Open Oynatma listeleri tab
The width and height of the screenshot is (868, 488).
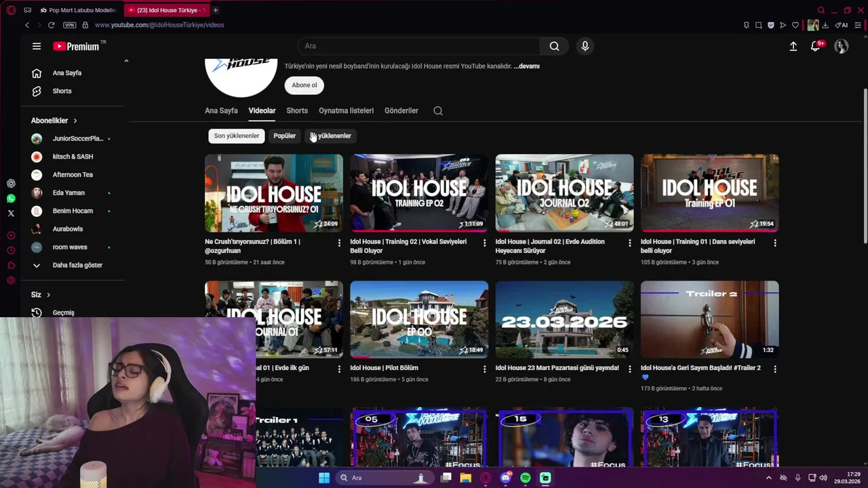tap(346, 110)
